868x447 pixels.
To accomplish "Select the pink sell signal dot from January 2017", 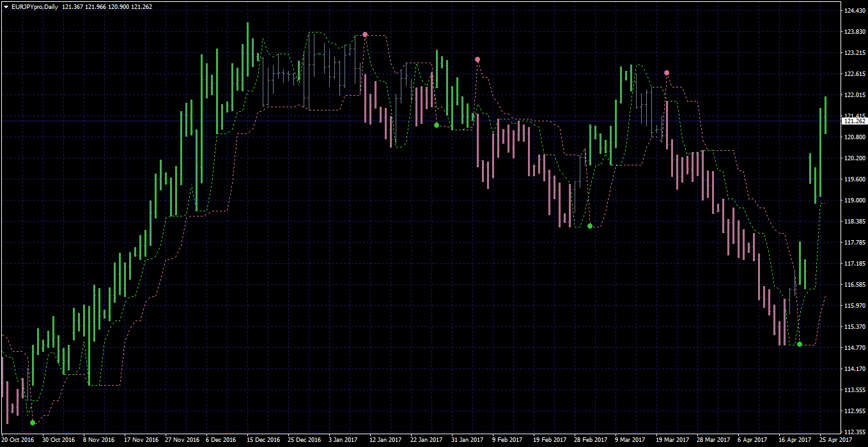I will 365,34.
